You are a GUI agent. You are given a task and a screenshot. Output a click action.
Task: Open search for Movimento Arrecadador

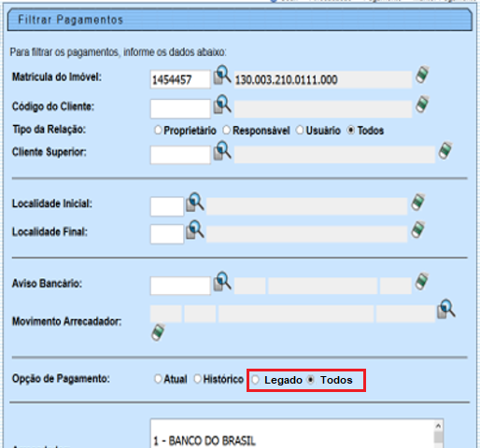446,309
